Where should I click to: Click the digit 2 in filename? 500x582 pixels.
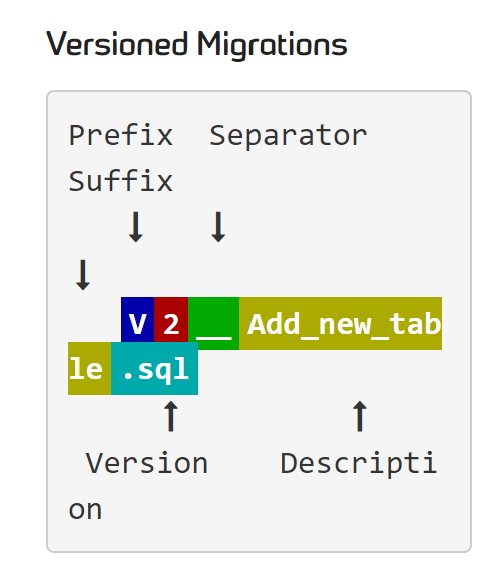(171, 324)
